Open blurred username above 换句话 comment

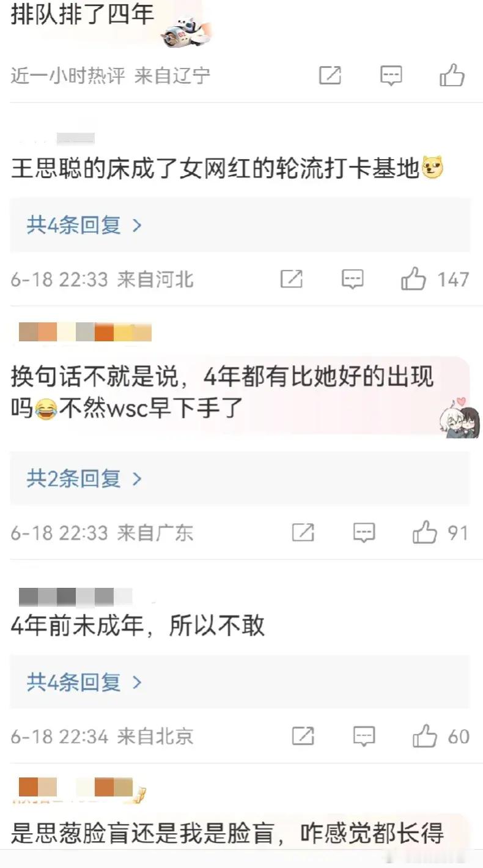click(85, 332)
